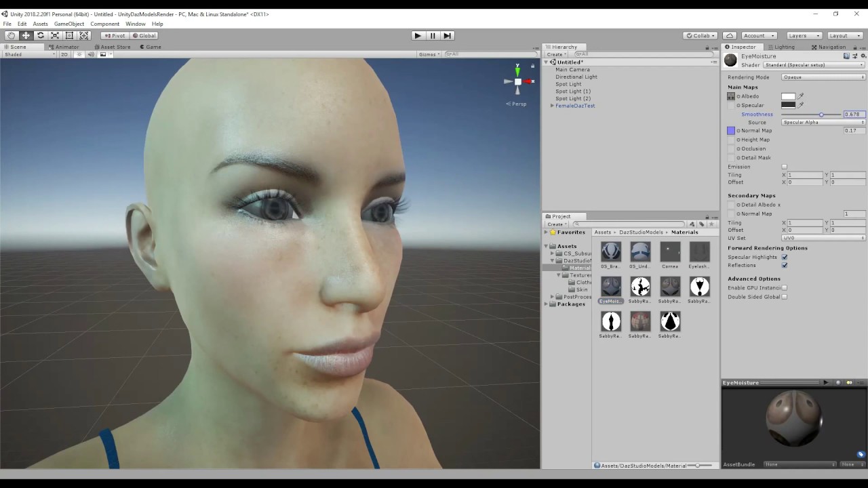Open the GameObject menu

click(x=69, y=24)
